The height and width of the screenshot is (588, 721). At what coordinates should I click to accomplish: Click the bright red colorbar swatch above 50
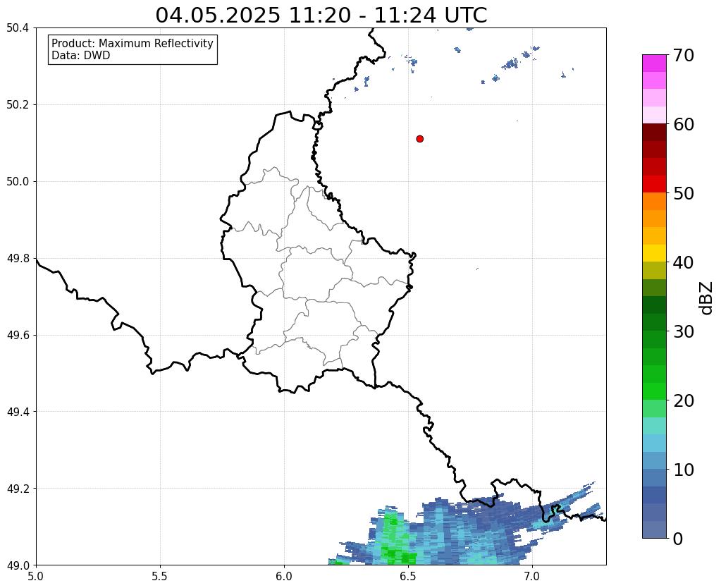(654, 184)
